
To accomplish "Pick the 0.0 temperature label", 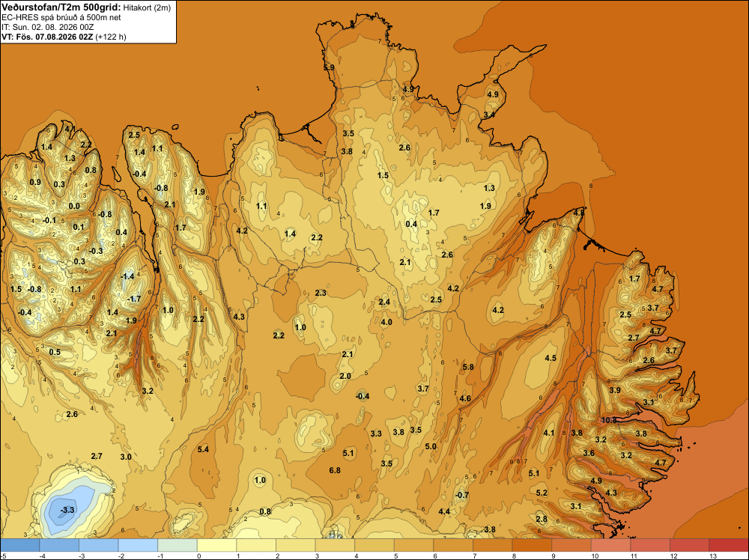I will (74, 206).
